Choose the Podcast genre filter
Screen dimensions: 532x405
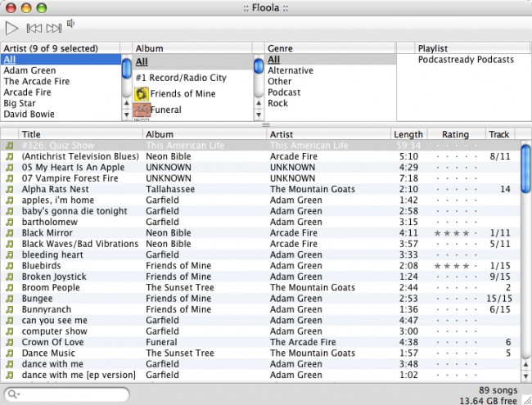tap(283, 92)
